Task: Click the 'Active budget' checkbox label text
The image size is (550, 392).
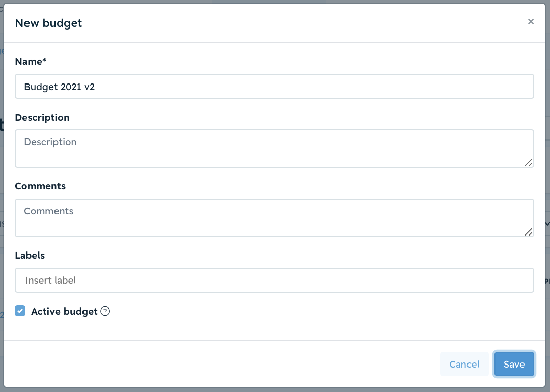Action: click(64, 312)
